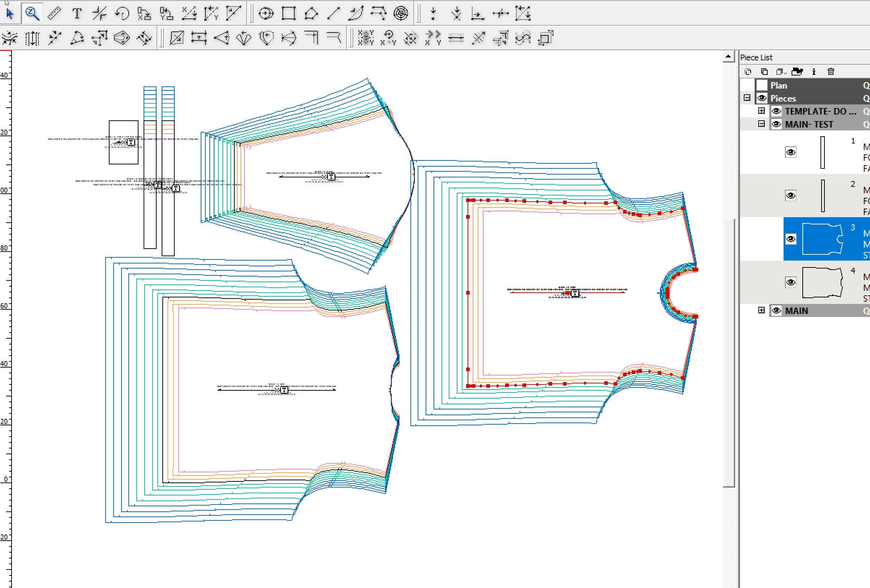Select the arrow pointer tool
The height and width of the screenshot is (588, 870).
10,14
